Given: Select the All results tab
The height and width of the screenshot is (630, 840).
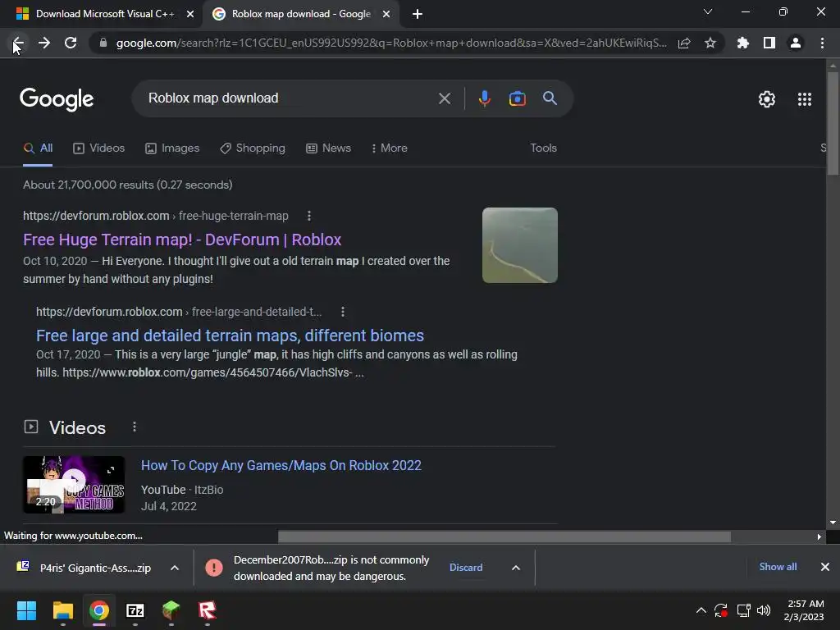Looking at the screenshot, I should point(38,148).
